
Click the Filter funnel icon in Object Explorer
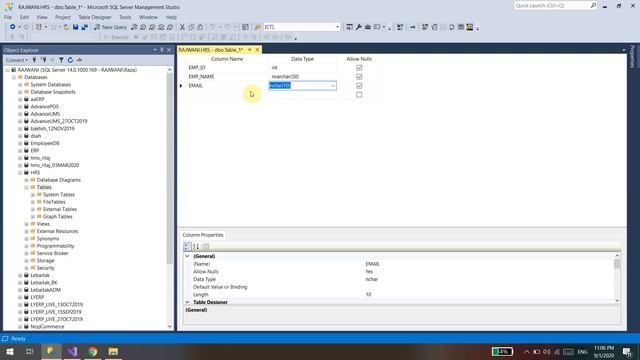61,60
